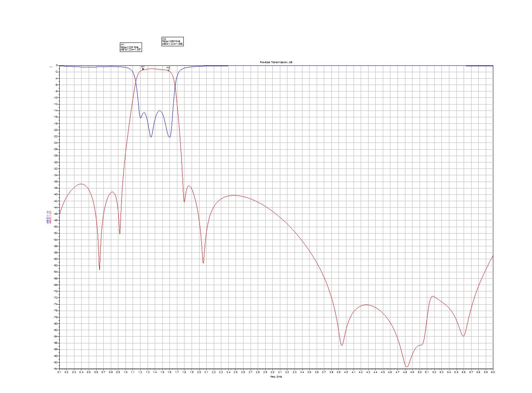Select the m1 marker triangle on the curve
Screen dimensions: 532x393
(143, 69)
